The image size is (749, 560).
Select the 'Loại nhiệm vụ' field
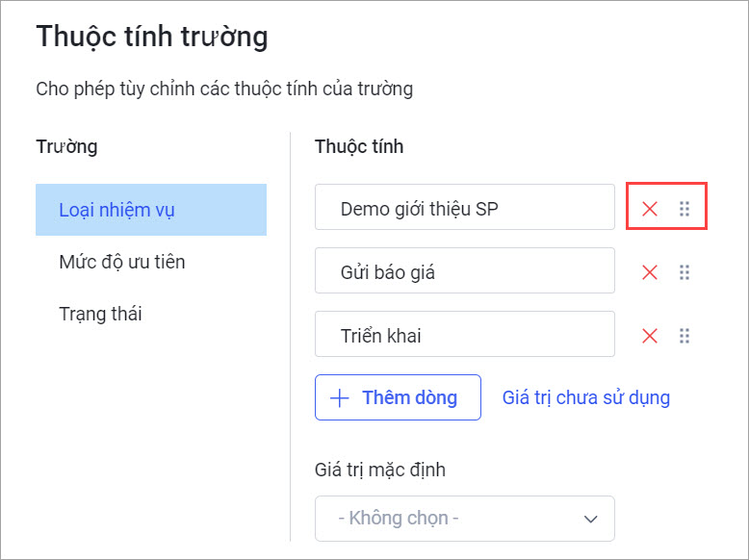click(151, 210)
